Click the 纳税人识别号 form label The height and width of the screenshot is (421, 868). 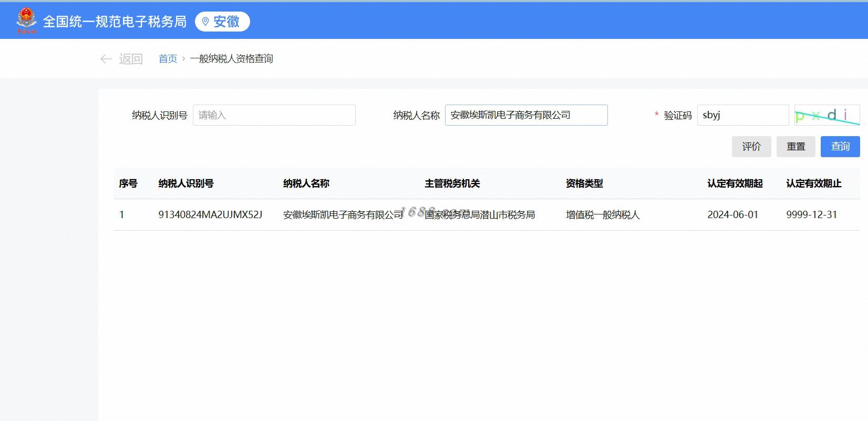(x=160, y=115)
